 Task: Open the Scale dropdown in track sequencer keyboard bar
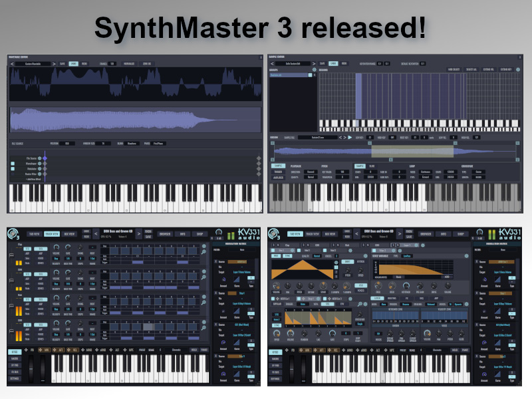pos(176,350)
